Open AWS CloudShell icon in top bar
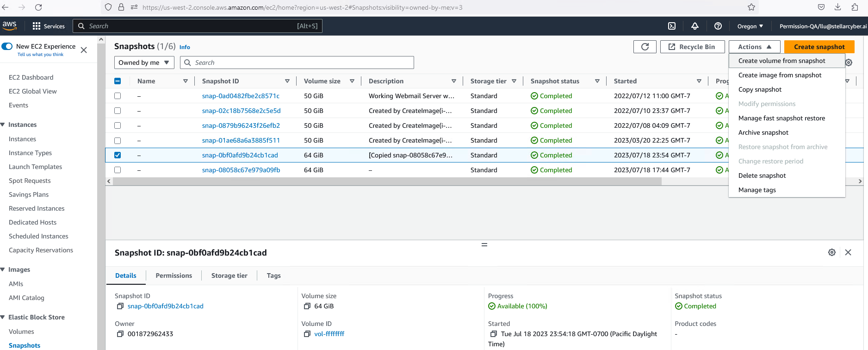Image resolution: width=868 pixels, height=350 pixels. click(x=672, y=26)
